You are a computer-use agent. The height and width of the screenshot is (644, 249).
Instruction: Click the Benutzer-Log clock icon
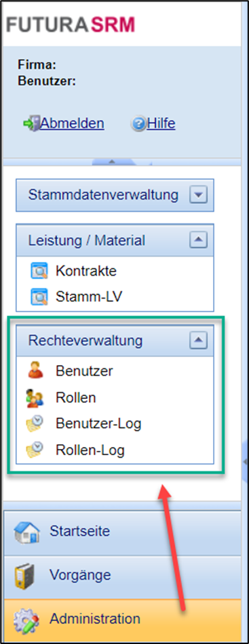point(35,425)
